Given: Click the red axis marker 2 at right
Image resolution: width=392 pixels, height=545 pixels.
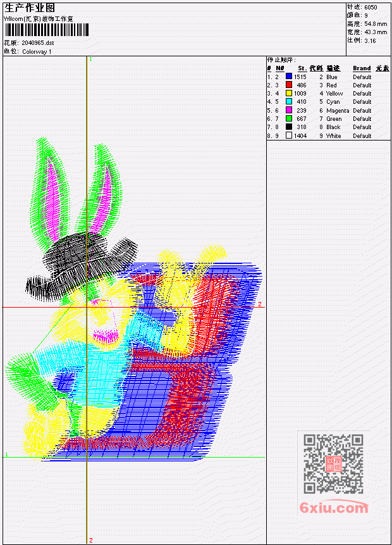Looking at the screenshot, I should click(x=259, y=304).
